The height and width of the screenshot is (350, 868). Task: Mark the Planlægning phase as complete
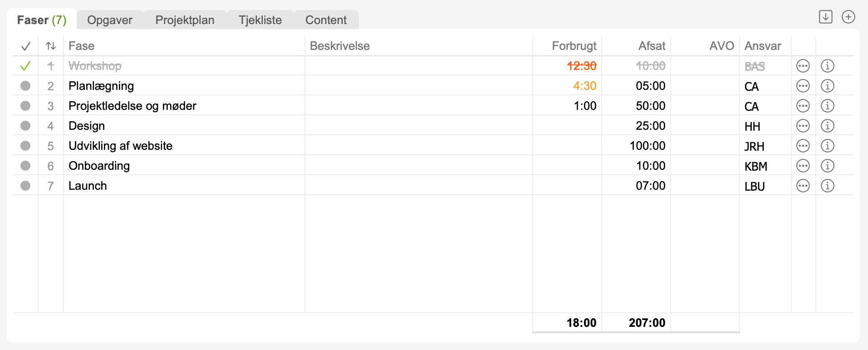25,86
